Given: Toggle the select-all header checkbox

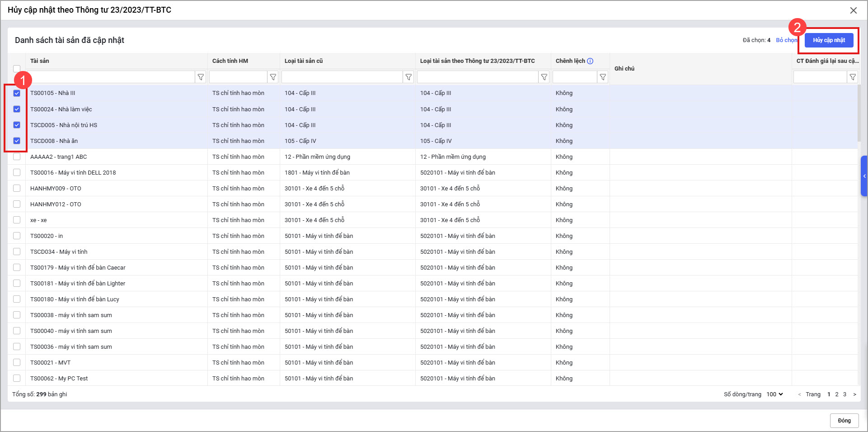Looking at the screenshot, I should coord(17,69).
